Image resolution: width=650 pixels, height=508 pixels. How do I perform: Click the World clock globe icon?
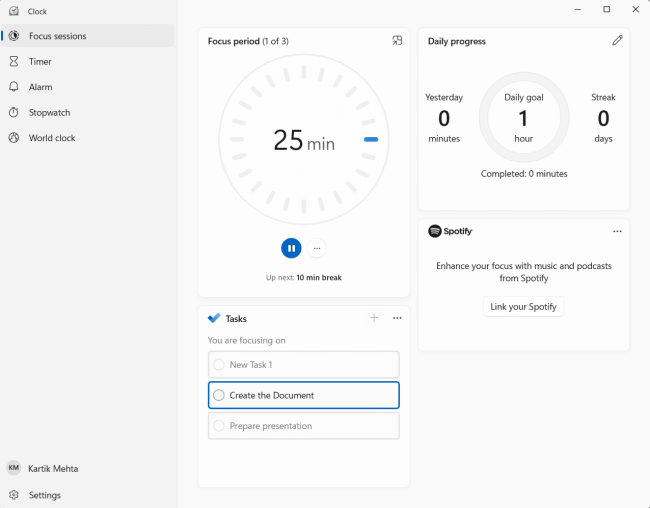(x=14, y=138)
